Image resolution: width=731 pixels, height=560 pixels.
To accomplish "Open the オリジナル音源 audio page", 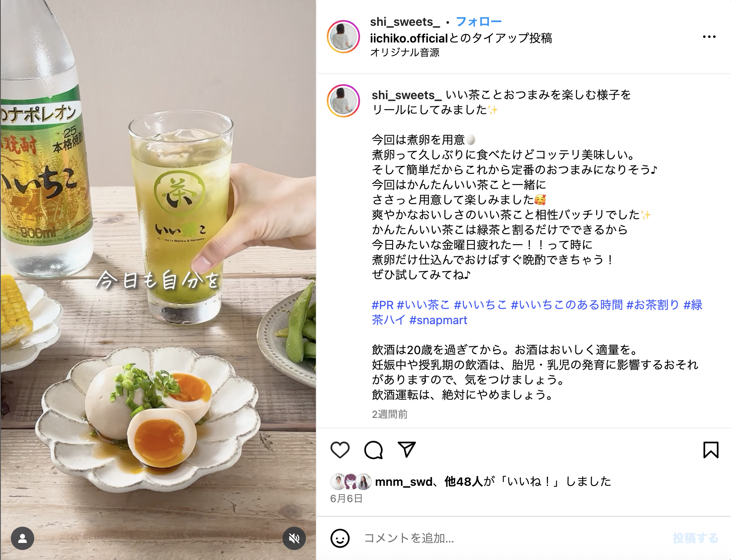I will click(x=404, y=52).
